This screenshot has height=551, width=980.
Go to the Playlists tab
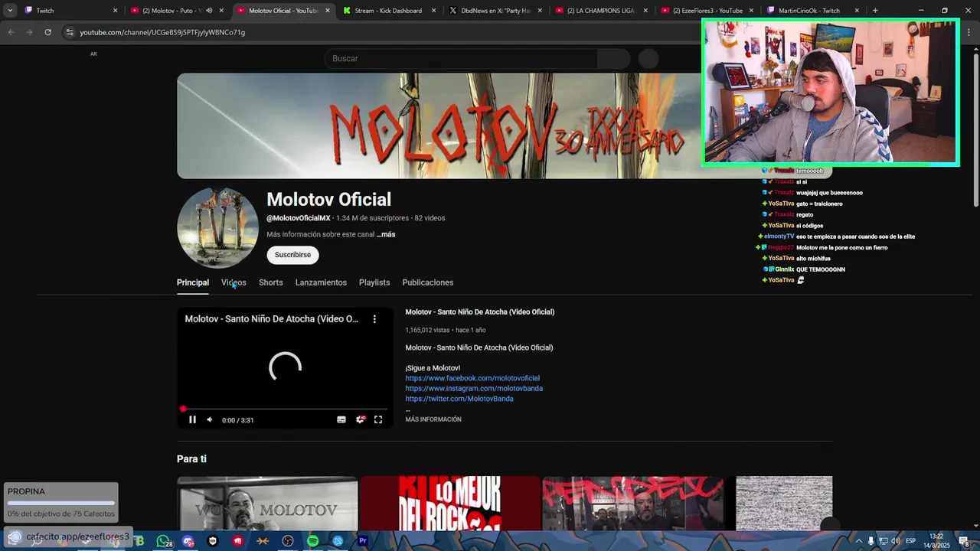[374, 282]
